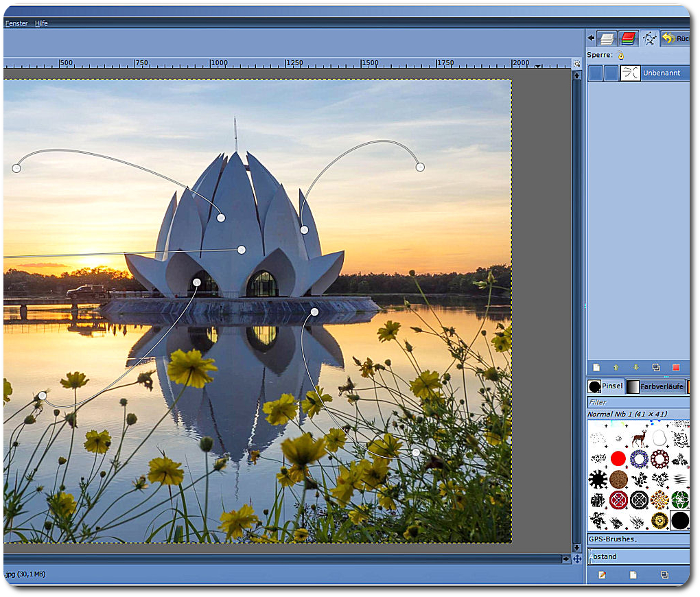
Task: Lower the path with the down arrow button
Action: (x=635, y=368)
